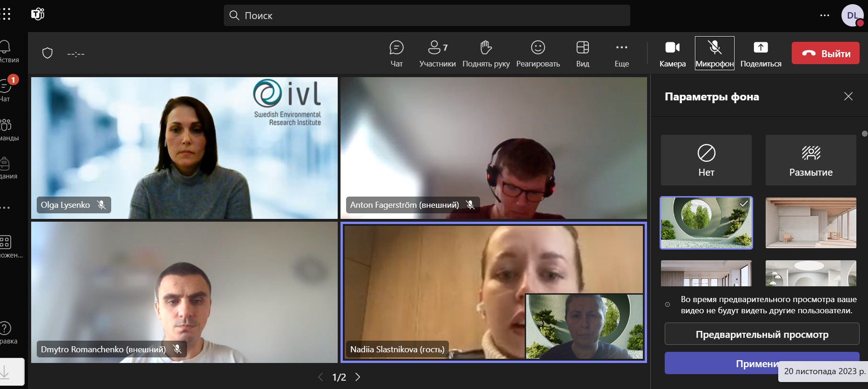The height and width of the screenshot is (389, 868).
Task: Click the Предварительный просмотр button
Action: pos(762,334)
